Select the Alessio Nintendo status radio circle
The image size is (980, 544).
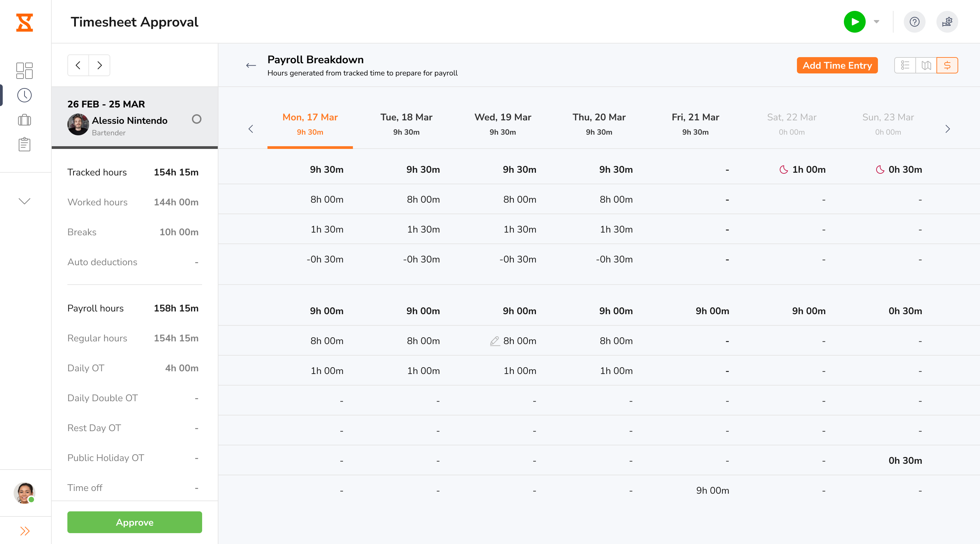(196, 119)
